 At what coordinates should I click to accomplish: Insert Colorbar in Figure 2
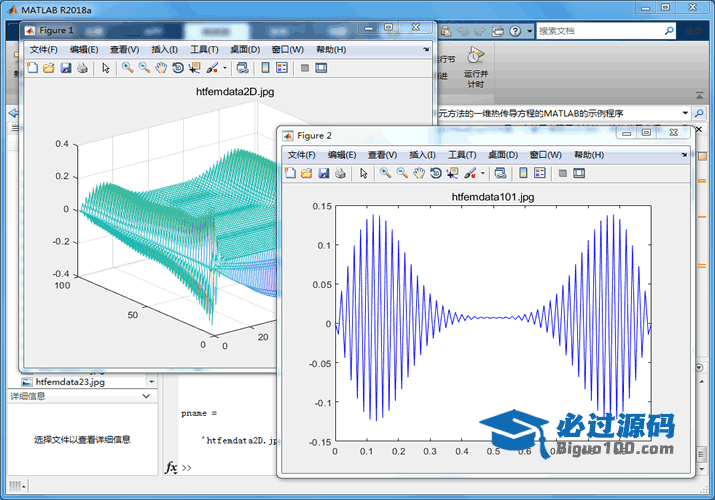point(523,173)
